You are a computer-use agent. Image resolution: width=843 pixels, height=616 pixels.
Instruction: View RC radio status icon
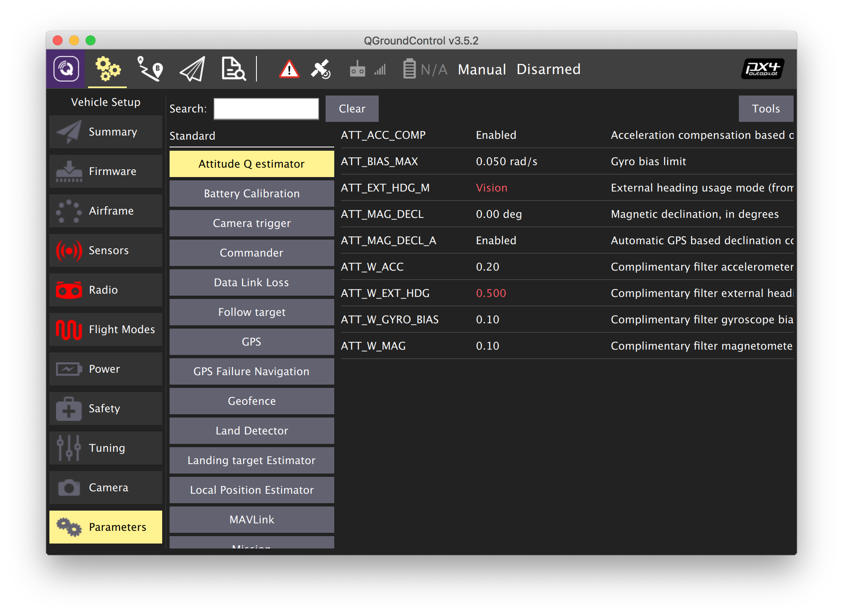coord(357,69)
